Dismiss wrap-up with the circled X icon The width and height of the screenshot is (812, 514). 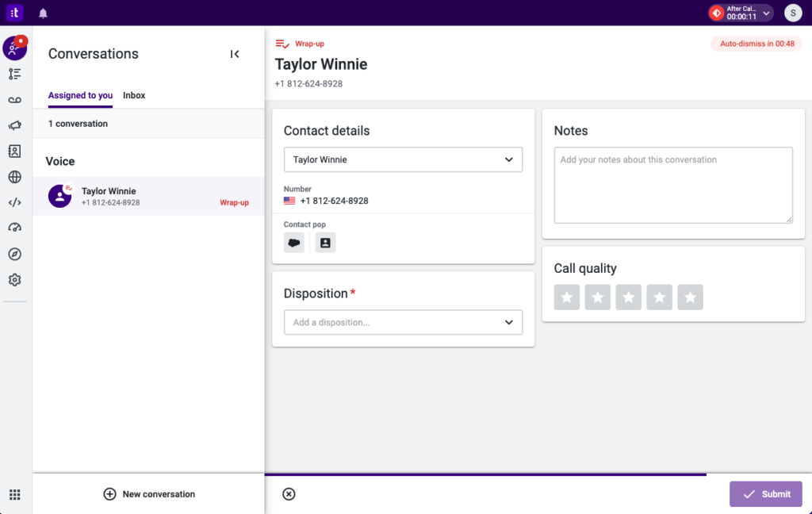(x=289, y=494)
